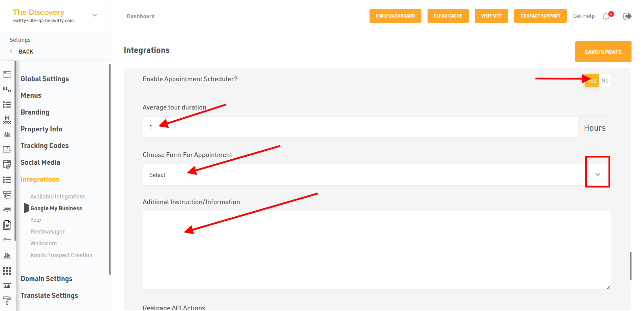
Task: Open the image gallery sidebar icon
Action: click(x=7, y=286)
